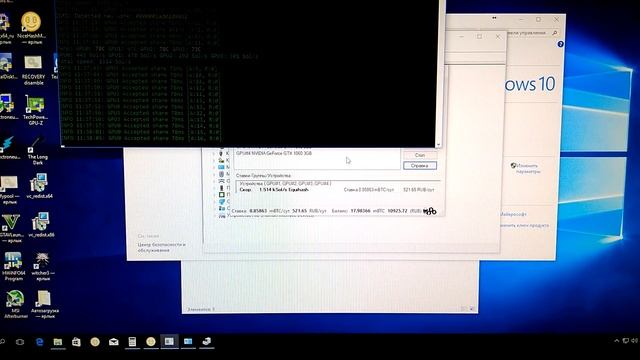Open the Центр безопасности и обслуживания link

162,247
